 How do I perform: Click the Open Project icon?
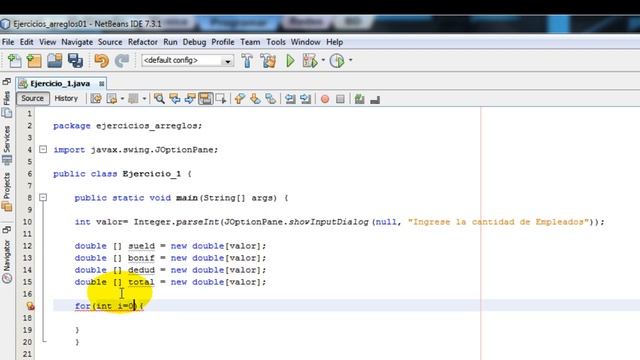tap(55, 61)
